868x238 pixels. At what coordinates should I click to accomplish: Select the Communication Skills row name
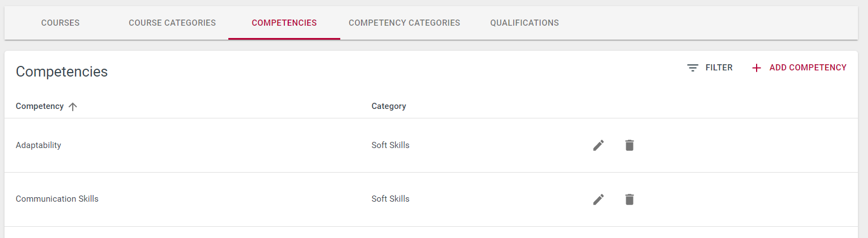pyautogui.click(x=57, y=199)
